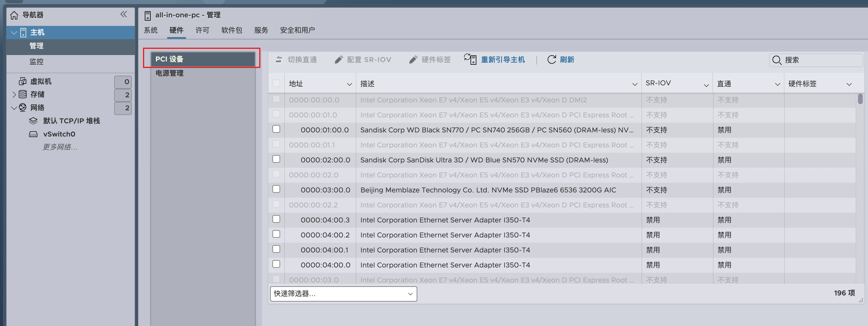Click the virtual machines count badge 0
Viewport: 868px width, 326px height.
(x=123, y=81)
